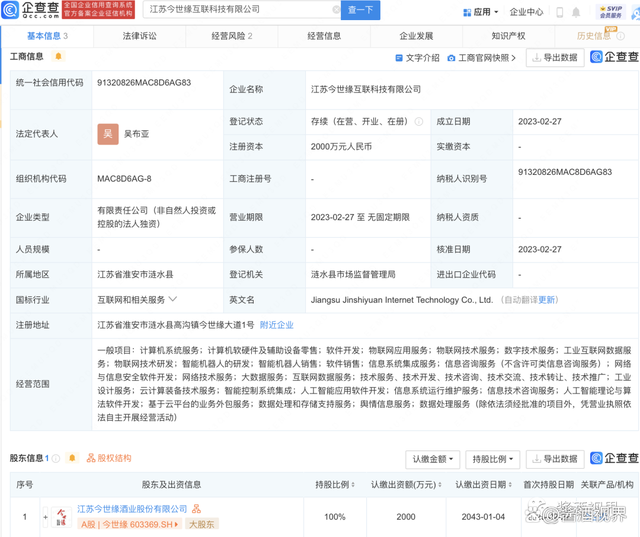Click the notification bell in the top bar

coord(576,12)
